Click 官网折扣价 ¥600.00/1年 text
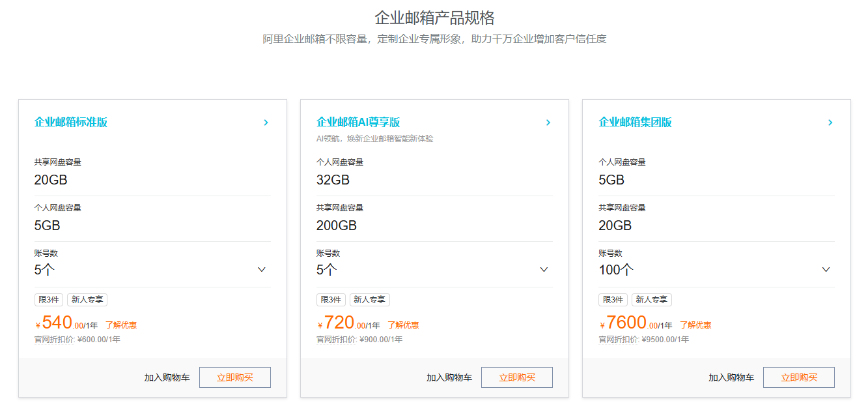 point(77,340)
